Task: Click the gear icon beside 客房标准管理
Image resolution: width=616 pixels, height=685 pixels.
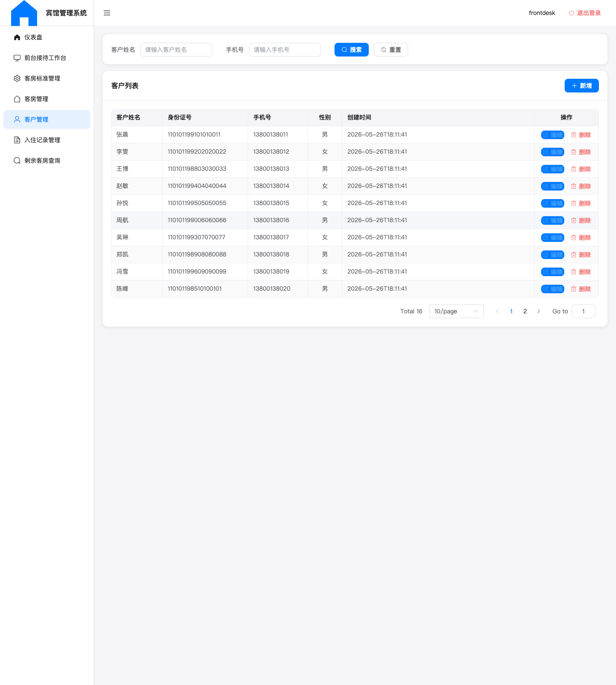Action: [17, 78]
